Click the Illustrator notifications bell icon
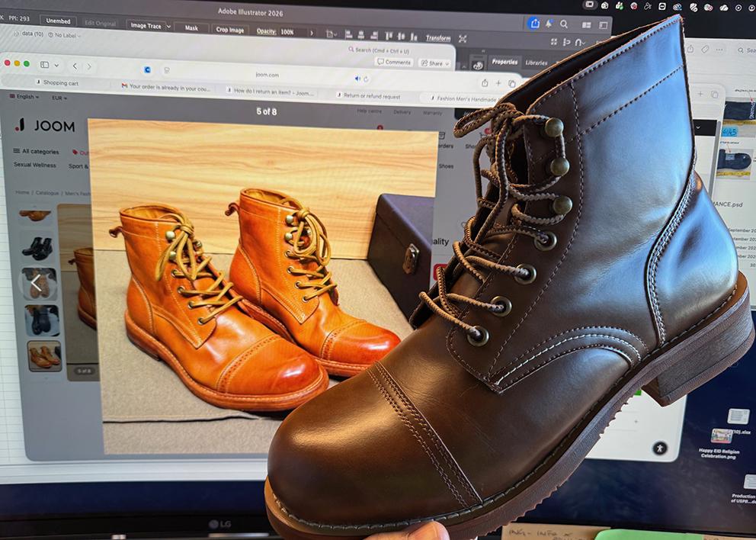The width and height of the screenshot is (756, 540). point(549,24)
